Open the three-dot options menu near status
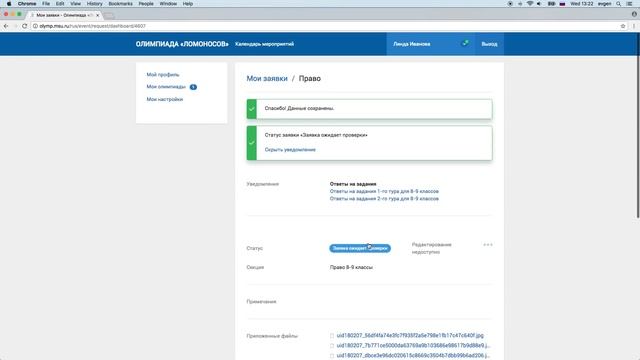This screenshot has height=360, width=640. pyautogui.click(x=488, y=245)
